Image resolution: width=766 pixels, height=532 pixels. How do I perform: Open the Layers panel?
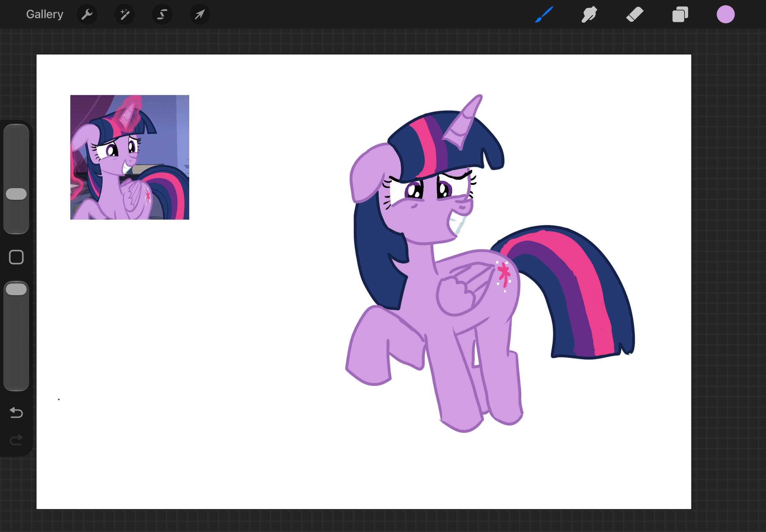click(680, 14)
